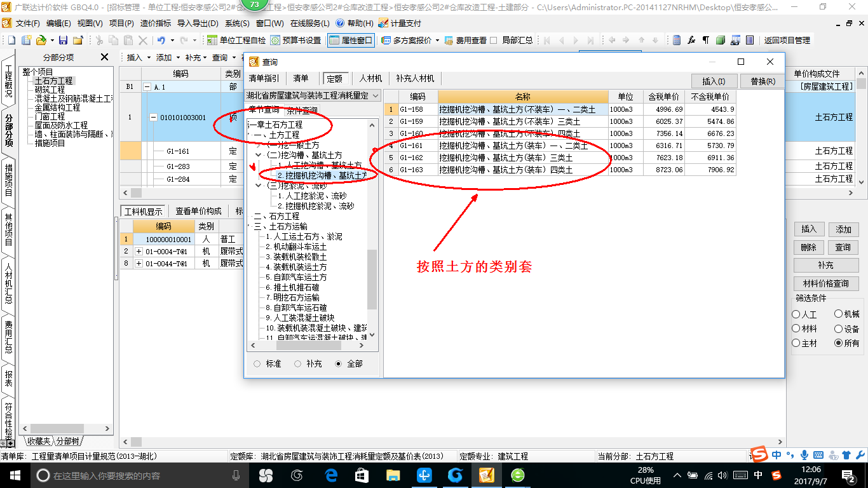This screenshot has width=868, height=488.
Task: Select tree item 4.装载机装运土方
Action: coord(297,267)
